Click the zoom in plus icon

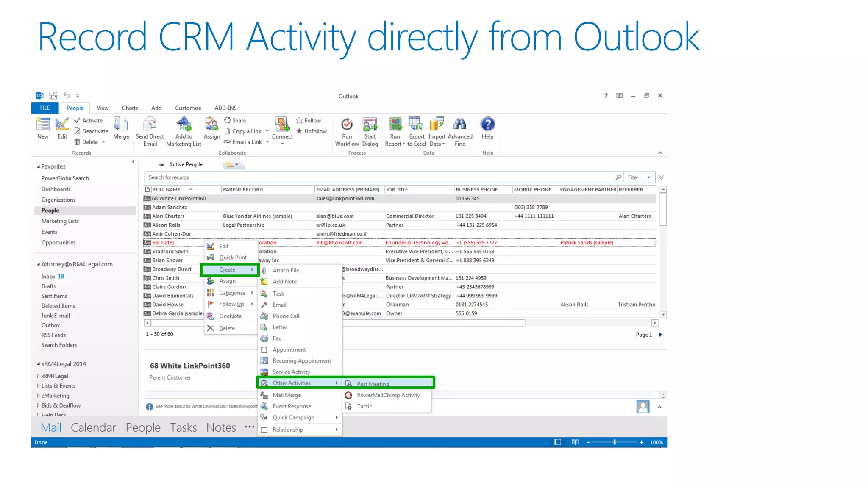point(642,442)
